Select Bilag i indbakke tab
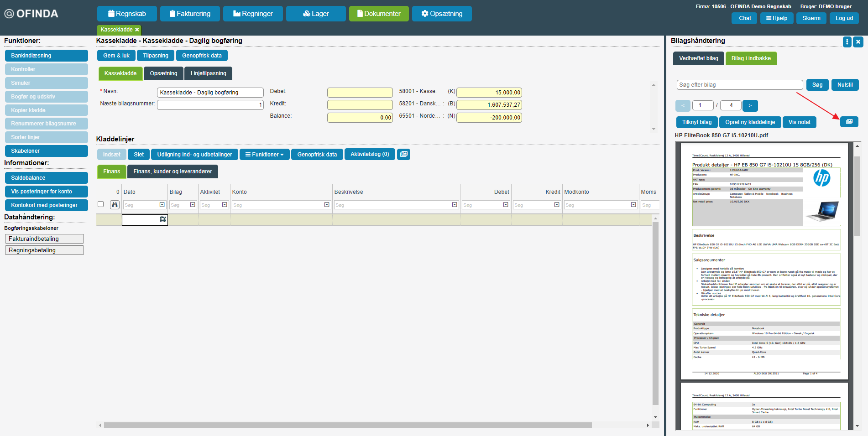Viewport: 868px width, 436px height. pyautogui.click(x=751, y=58)
